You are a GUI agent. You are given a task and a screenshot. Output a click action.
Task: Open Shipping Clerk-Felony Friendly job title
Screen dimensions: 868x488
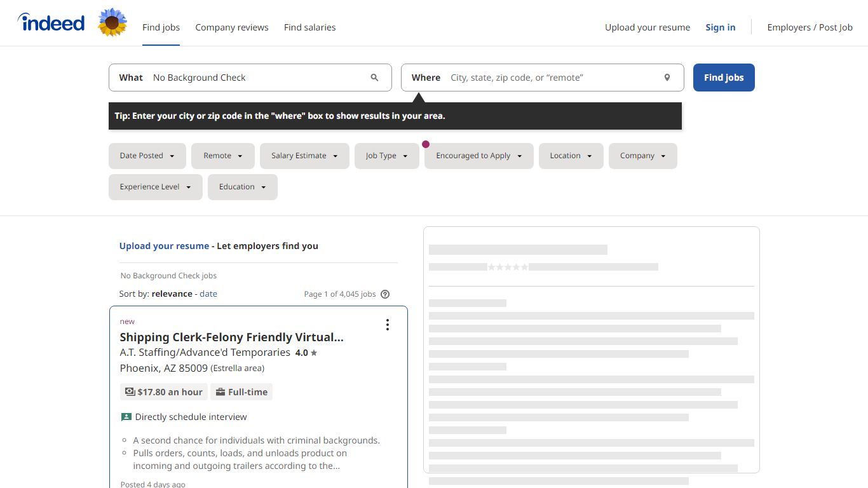[232, 337]
